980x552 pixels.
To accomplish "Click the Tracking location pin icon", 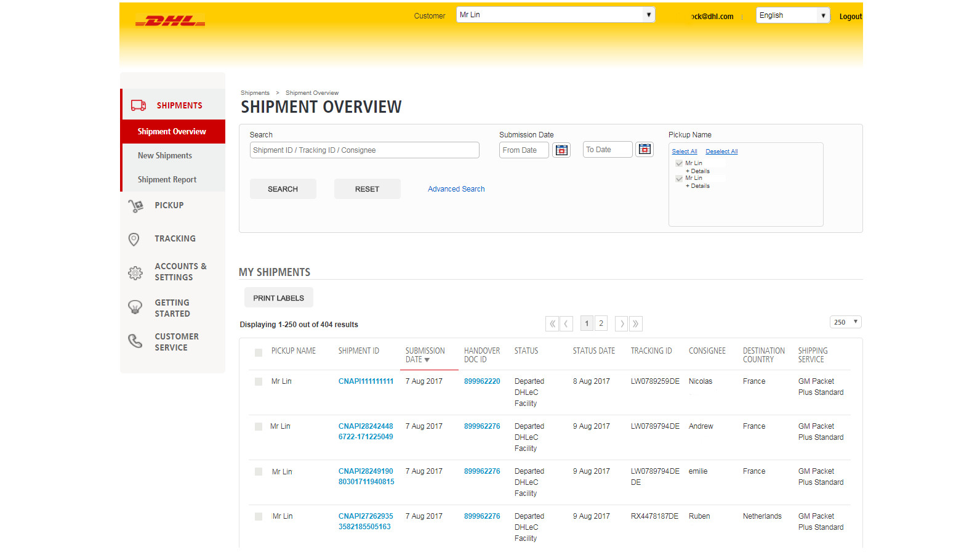I will [x=134, y=239].
